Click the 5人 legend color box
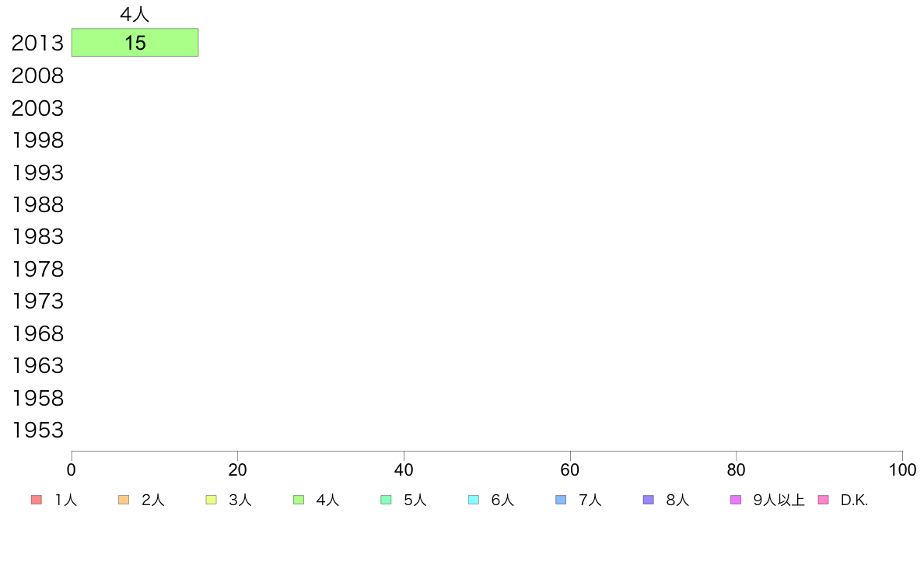This screenshot has height=572, width=924. tap(386, 500)
